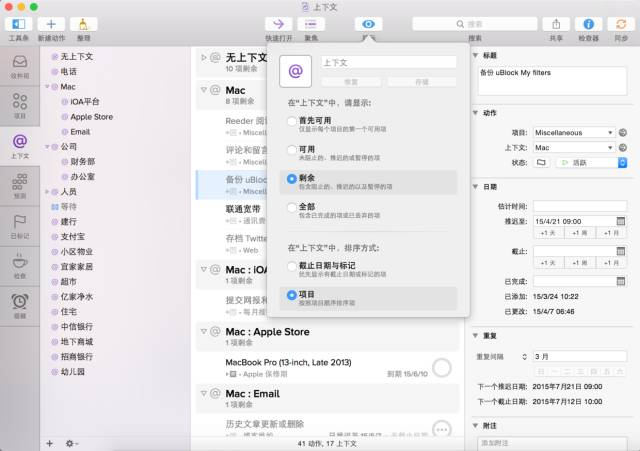The width and height of the screenshot is (640, 451).
Task: Click the Sync toolbar icon
Action: pyautogui.click(x=621, y=24)
